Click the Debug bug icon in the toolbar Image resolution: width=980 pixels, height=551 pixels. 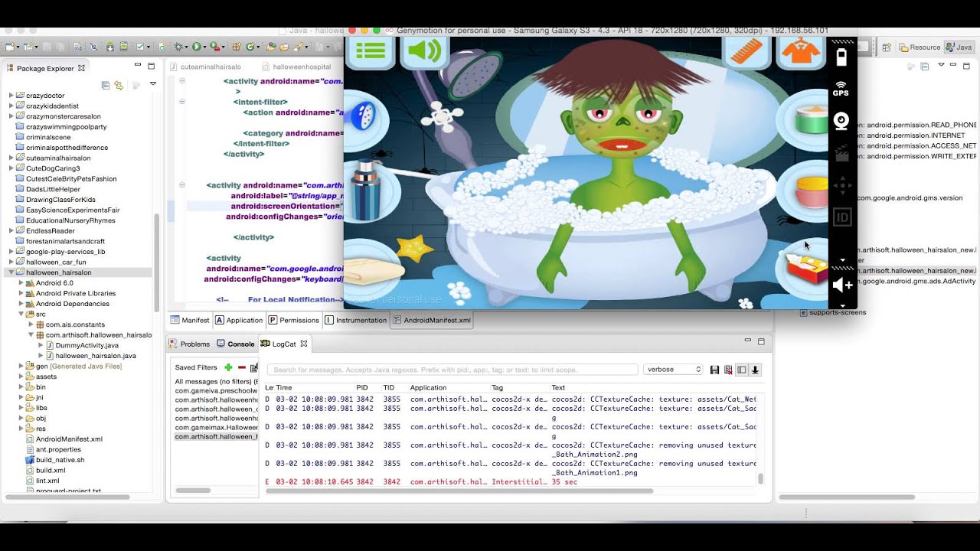click(x=179, y=47)
